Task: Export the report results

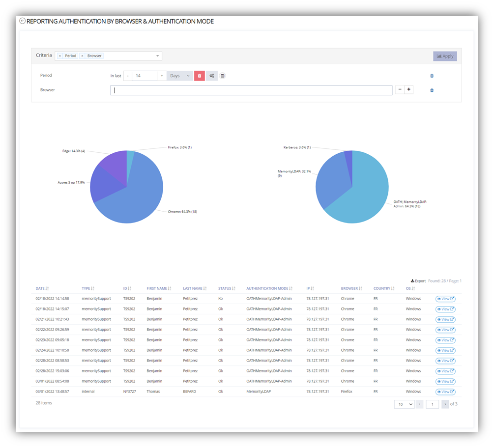Action: (x=418, y=281)
